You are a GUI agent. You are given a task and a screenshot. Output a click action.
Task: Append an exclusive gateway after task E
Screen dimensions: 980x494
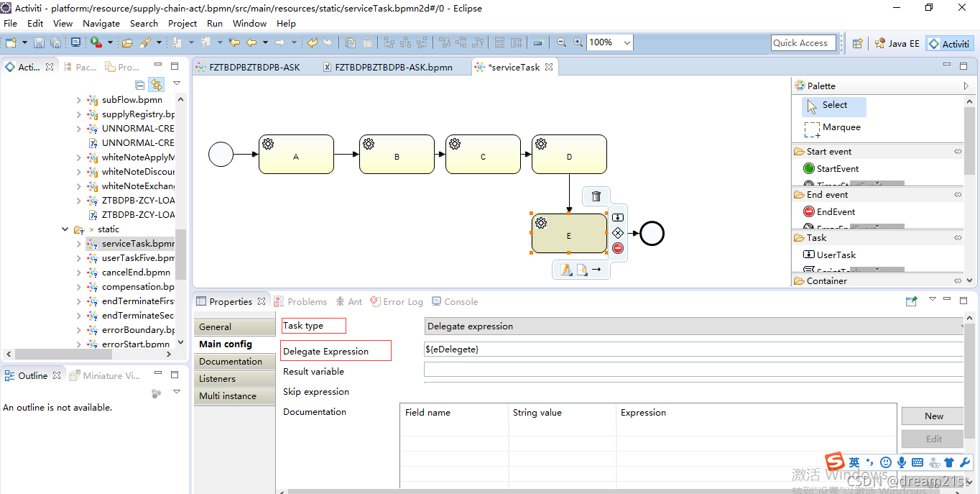pos(619,232)
